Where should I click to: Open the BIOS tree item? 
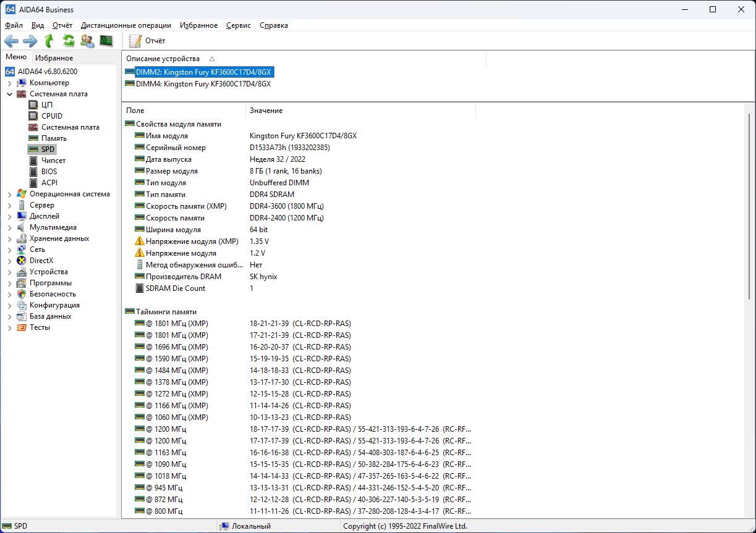click(49, 172)
